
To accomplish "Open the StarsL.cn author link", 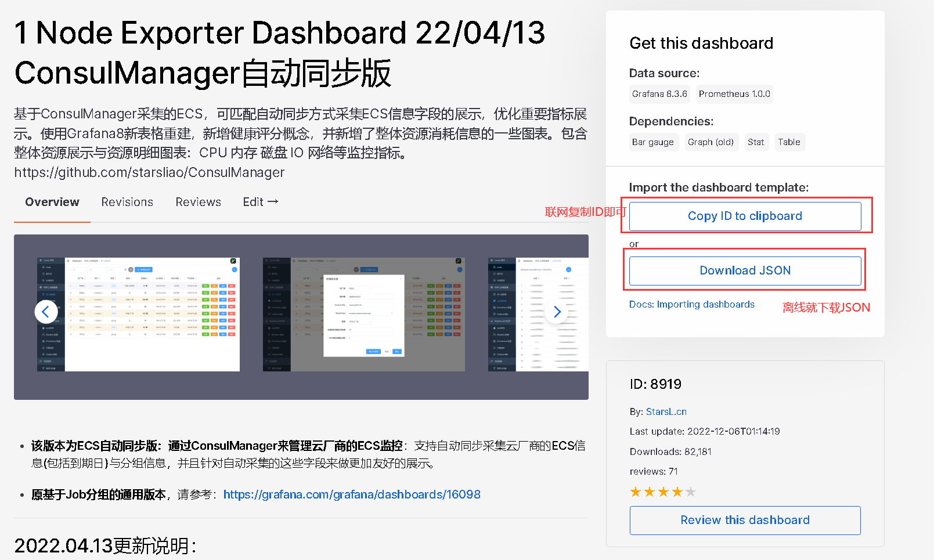I will pyautogui.click(x=666, y=411).
